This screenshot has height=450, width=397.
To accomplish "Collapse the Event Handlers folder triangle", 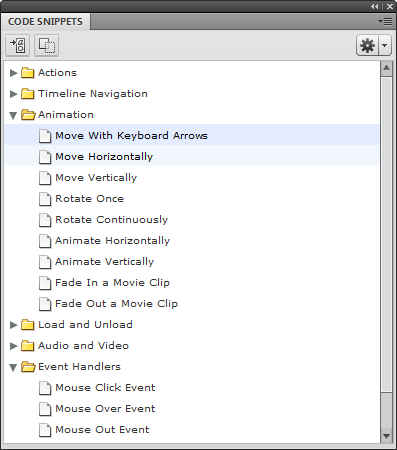I will point(13,367).
